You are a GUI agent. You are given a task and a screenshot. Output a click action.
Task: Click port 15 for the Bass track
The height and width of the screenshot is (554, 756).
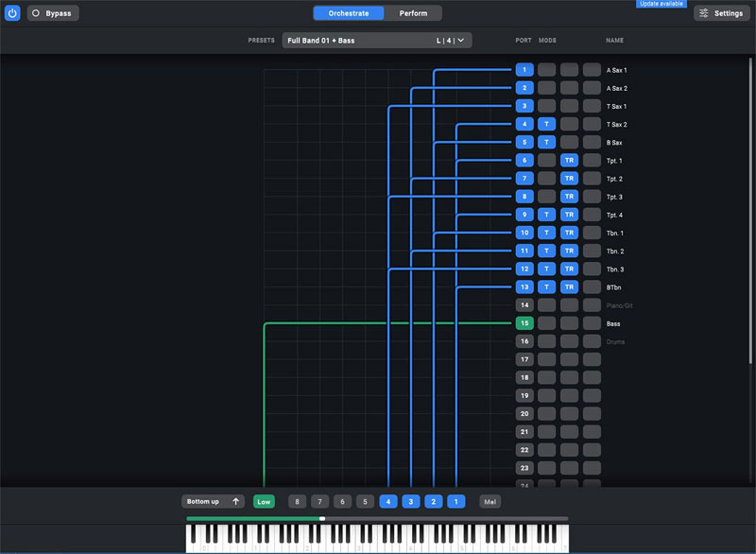coord(524,323)
